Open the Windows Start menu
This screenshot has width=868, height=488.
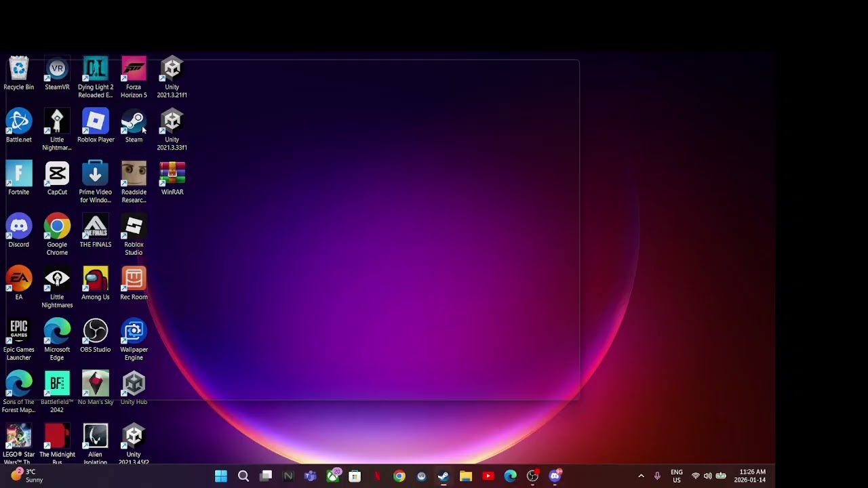tap(221, 476)
